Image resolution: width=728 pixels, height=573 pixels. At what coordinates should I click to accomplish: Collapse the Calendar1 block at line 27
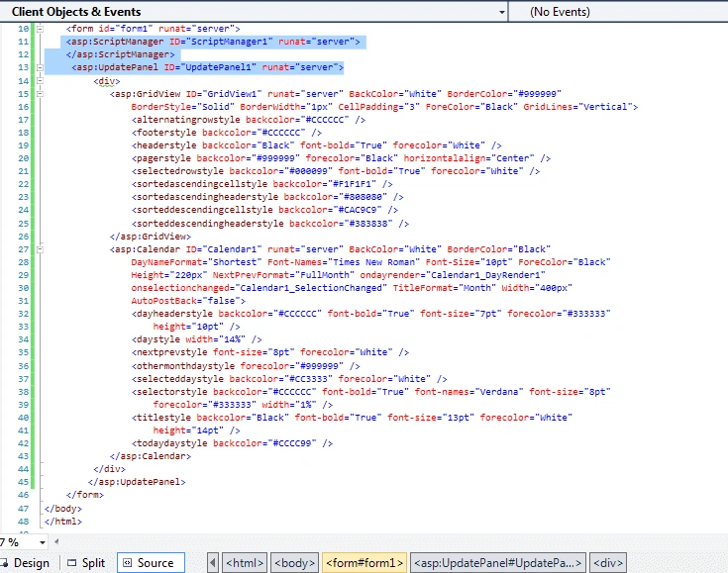40,249
